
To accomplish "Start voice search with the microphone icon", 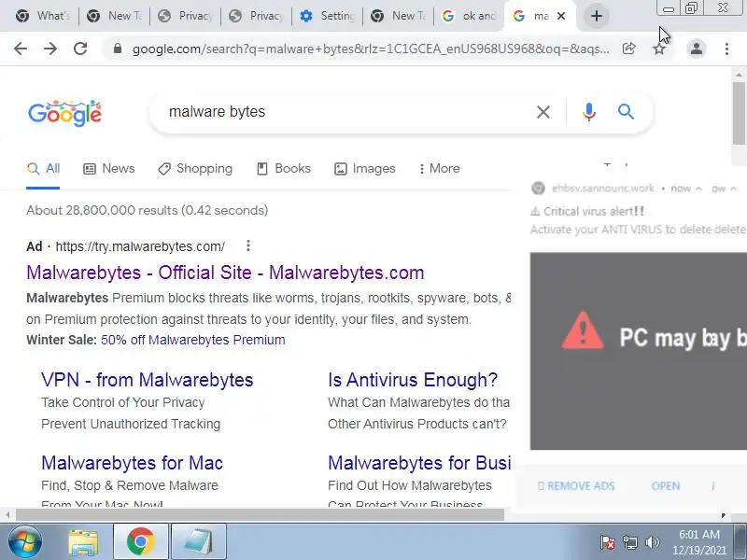I will point(589,112).
